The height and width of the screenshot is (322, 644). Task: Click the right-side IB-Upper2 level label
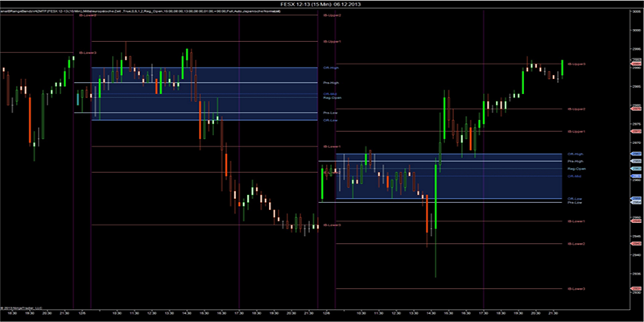[576, 109]
